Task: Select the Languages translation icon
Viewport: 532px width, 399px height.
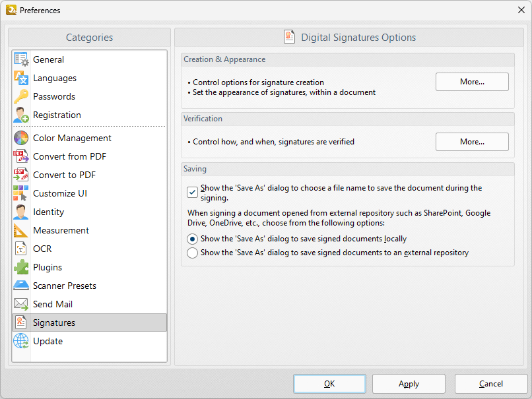Action: tap(21, 78)
